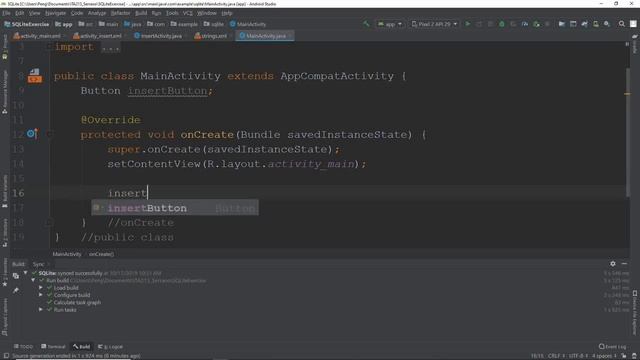640x360 pixels.
Task: Click SQLiteExercise in the navigation breadcrumb
Action: tap(27, 24)
